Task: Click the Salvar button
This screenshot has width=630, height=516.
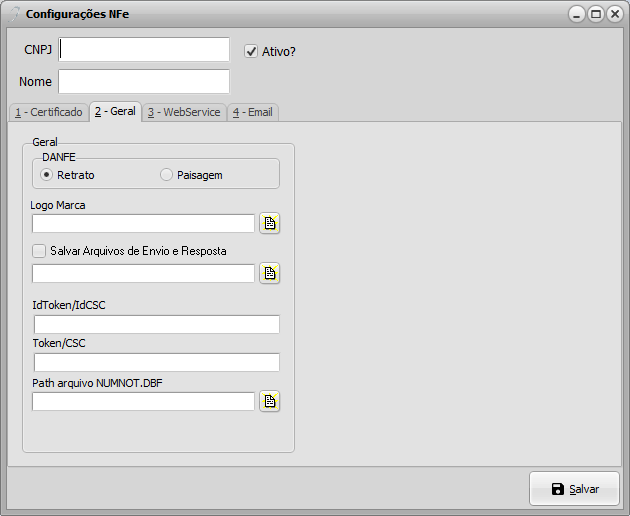Action: pyautogui.click(x=574, y=489)
